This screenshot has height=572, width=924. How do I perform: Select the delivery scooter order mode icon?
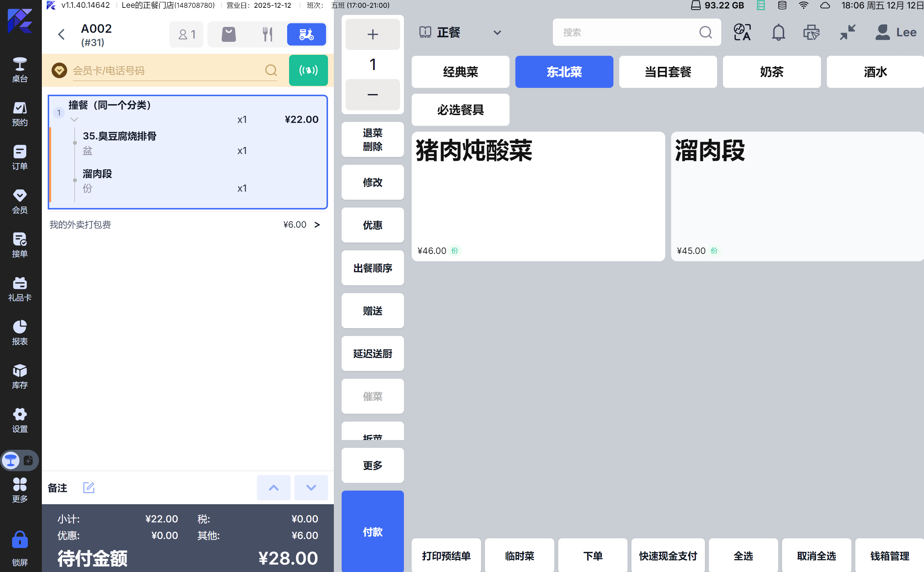pos(306,34)
